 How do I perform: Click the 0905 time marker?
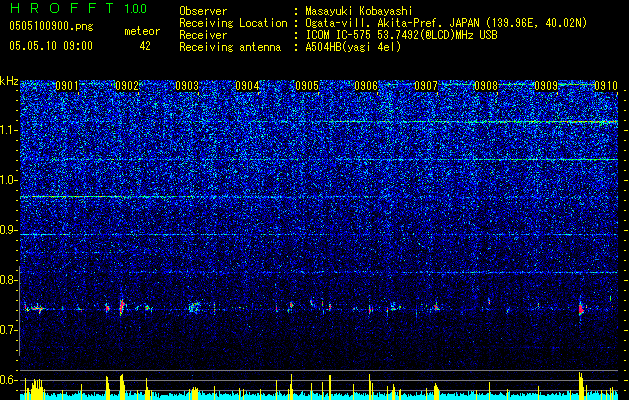[x=307, y=86]
